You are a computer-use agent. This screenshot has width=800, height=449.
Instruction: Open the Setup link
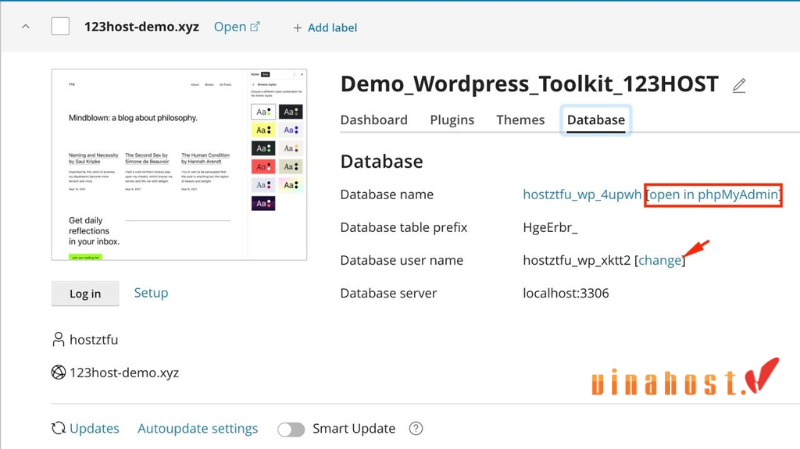point(151,293)
